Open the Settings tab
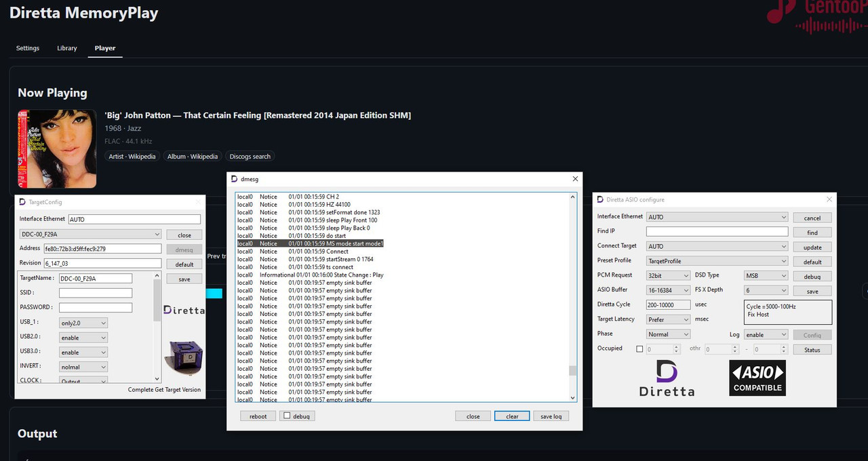 click(28, 48)
